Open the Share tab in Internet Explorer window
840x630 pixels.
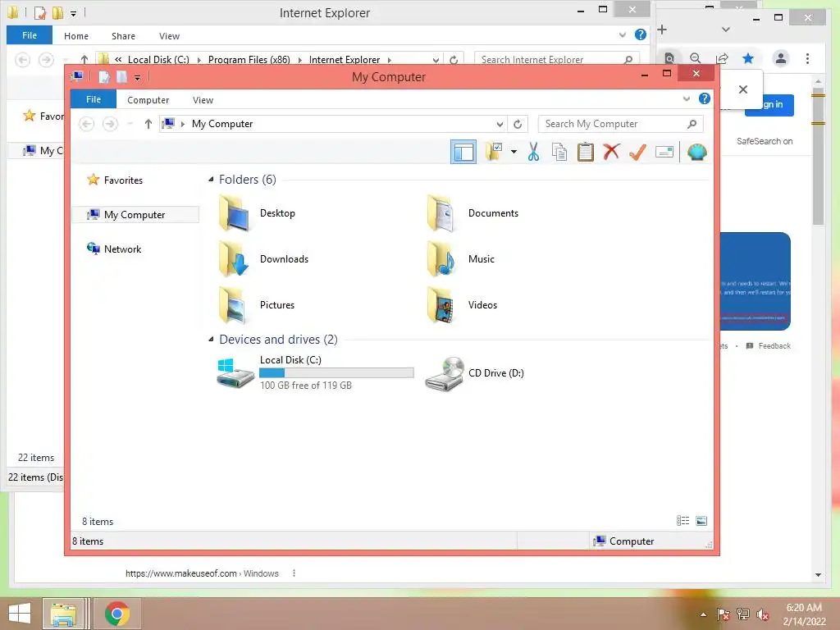(123, 36)
